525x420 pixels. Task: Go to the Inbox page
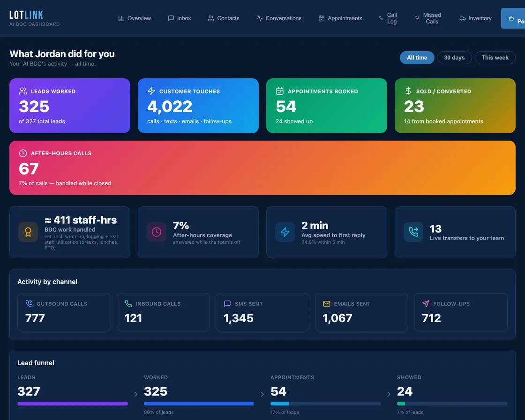click(x=180, y=18)
